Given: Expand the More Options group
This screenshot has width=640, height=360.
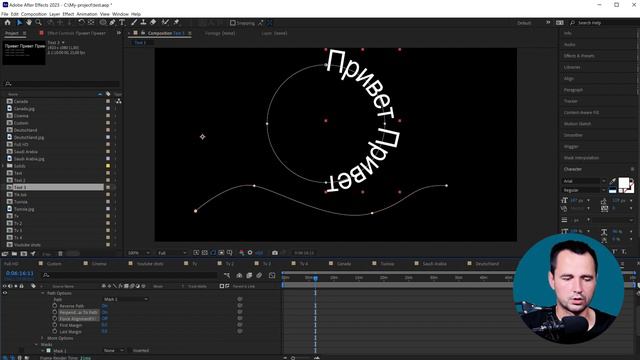Looking at the screenshot, I should 43,338.
